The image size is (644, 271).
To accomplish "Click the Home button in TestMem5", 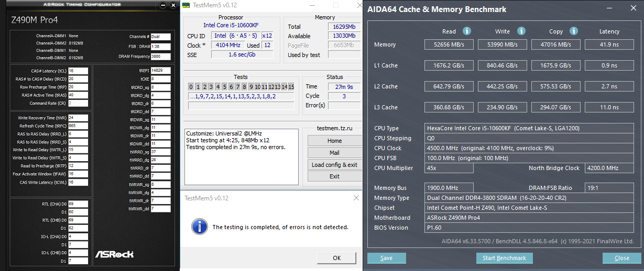I will click(334, 141).
